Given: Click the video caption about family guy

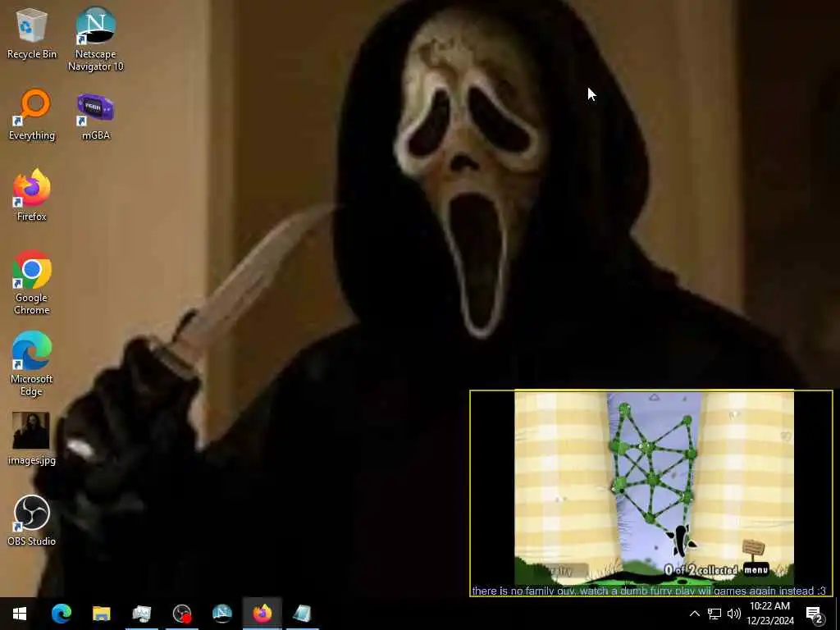Looking at the screenshot, I should (649, 591).
